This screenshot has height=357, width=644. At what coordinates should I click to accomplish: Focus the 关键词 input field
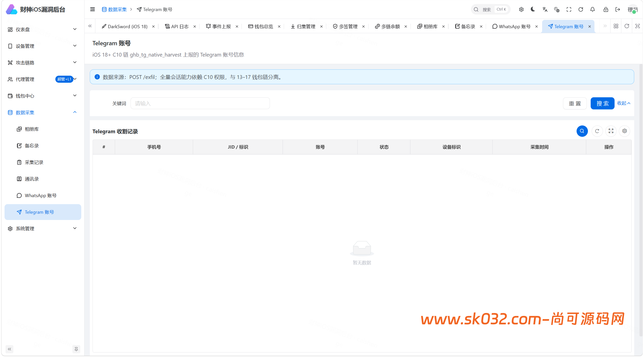pos(200,103)
